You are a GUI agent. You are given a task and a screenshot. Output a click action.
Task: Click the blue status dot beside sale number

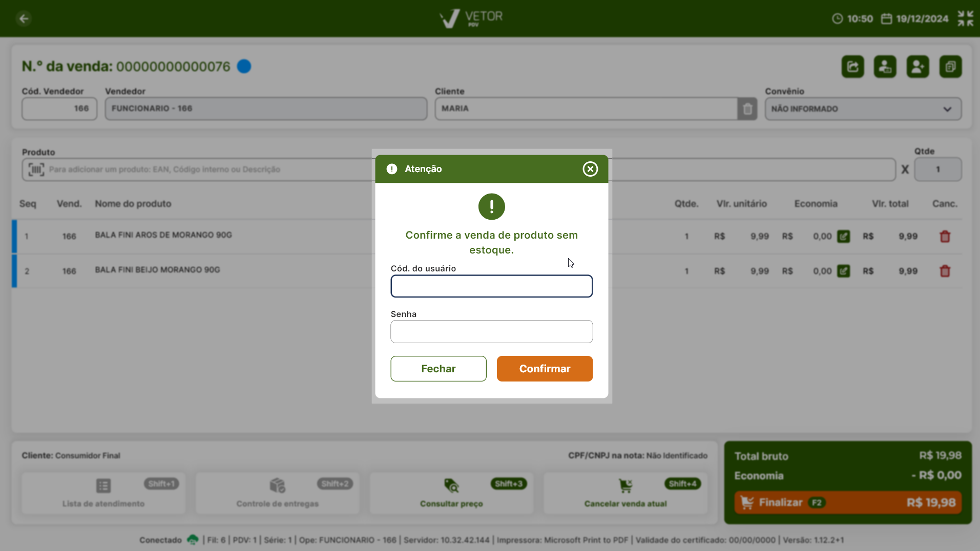click(x=244, y=67)
